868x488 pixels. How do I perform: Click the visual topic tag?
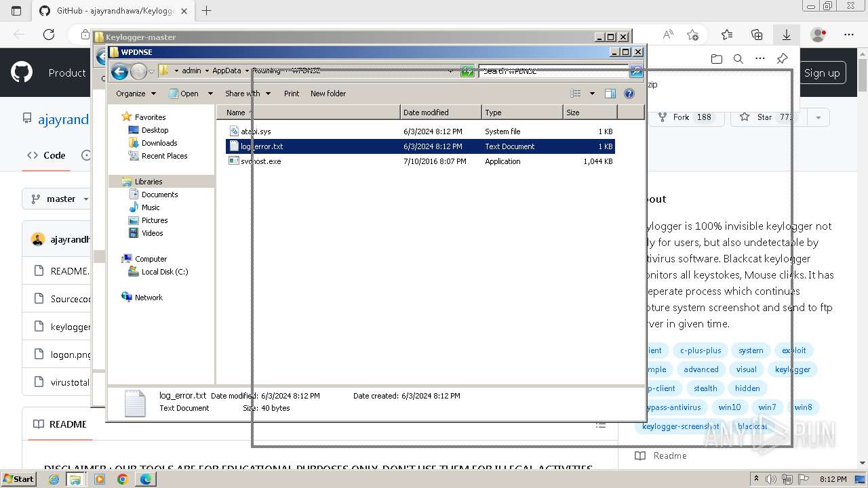(746, 369)
